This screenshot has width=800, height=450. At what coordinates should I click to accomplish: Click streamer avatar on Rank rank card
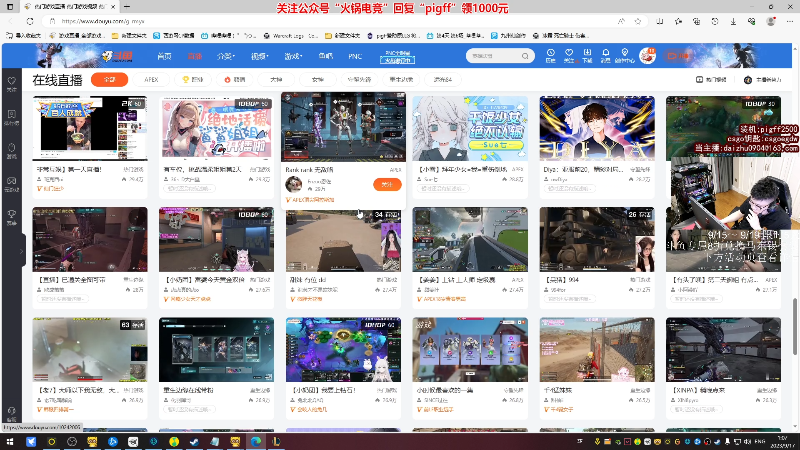point(293,184)
